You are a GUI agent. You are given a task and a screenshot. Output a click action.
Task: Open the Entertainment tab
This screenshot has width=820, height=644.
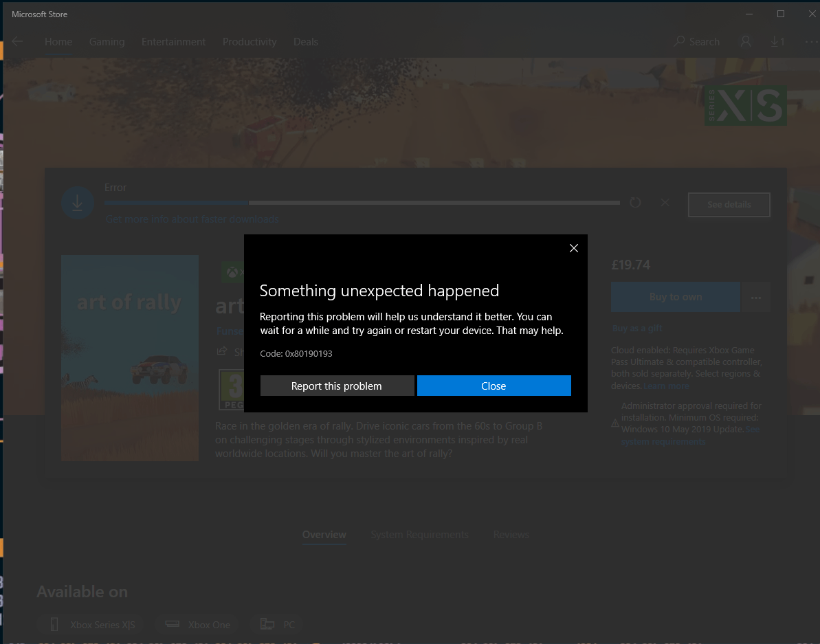click(174, 42)
